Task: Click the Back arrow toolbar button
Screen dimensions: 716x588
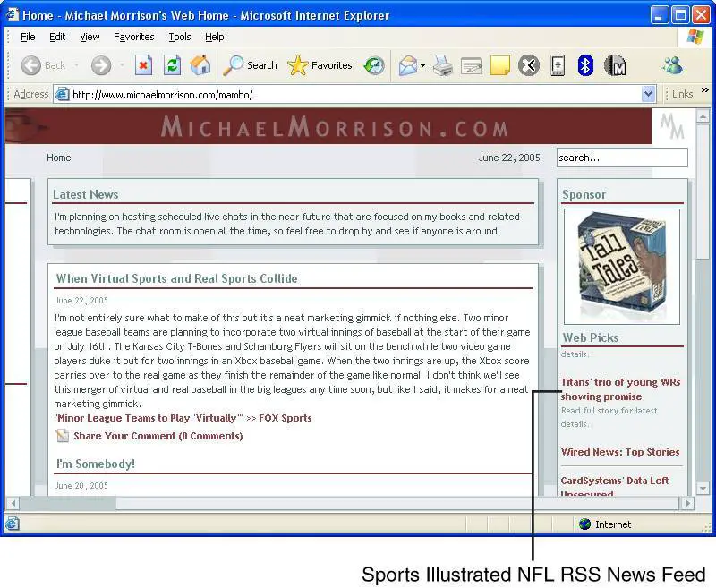Action: coord(31,65)
